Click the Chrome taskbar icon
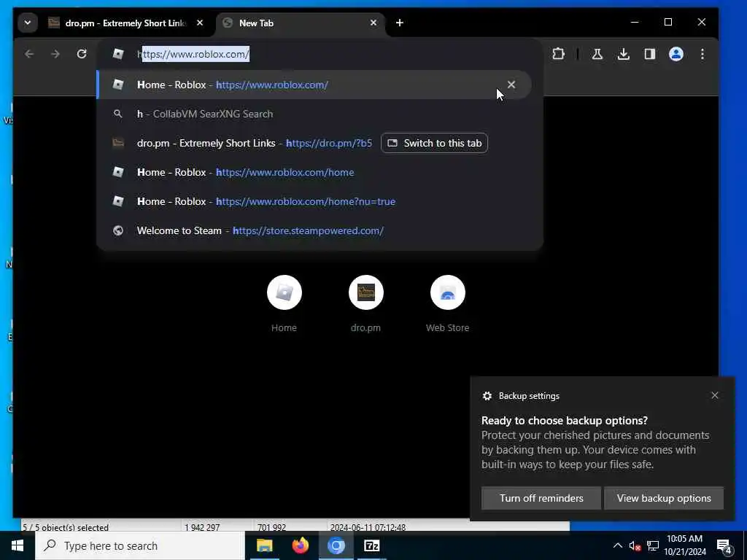 336,545
